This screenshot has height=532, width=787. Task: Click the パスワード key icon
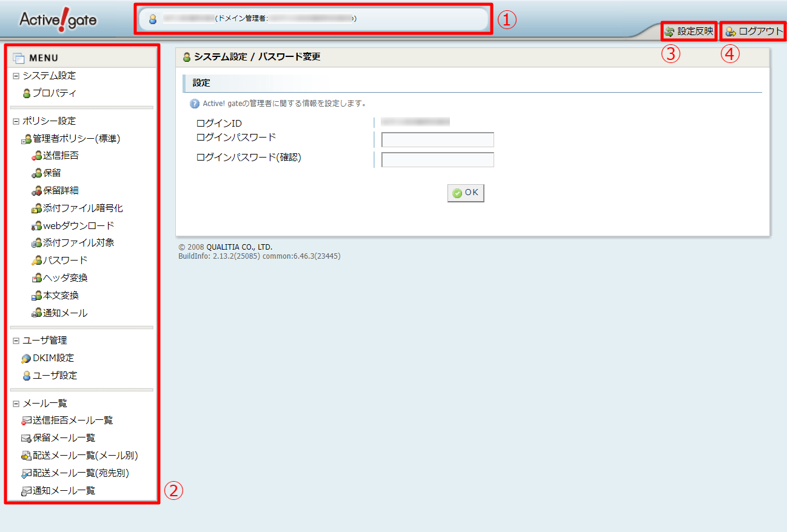37,261
